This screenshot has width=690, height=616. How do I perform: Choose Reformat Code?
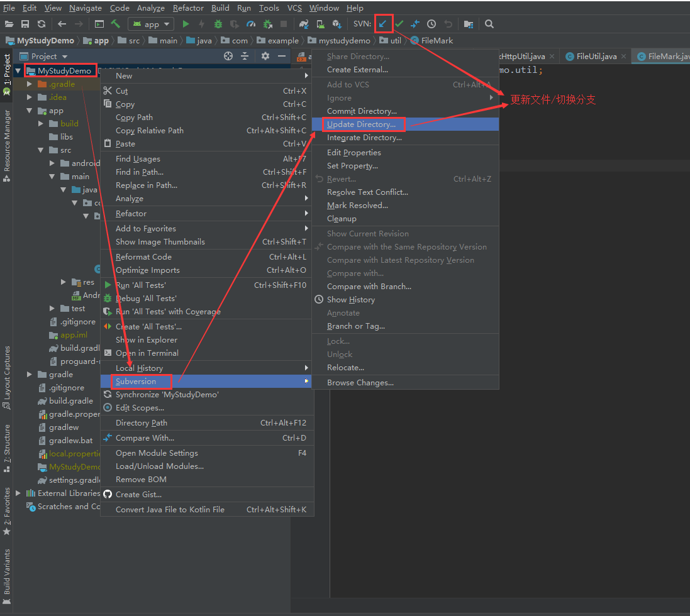206,257
